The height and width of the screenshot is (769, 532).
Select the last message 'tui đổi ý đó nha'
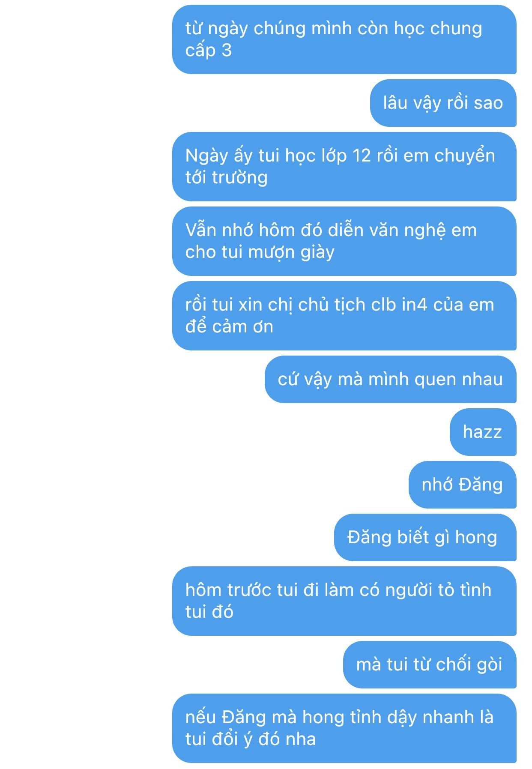click(344, 728)
